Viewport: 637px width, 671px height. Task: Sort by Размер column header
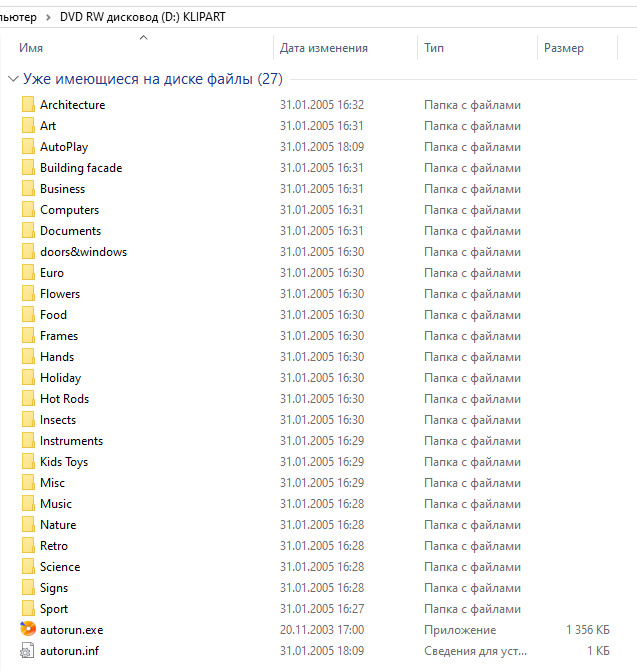563,48
